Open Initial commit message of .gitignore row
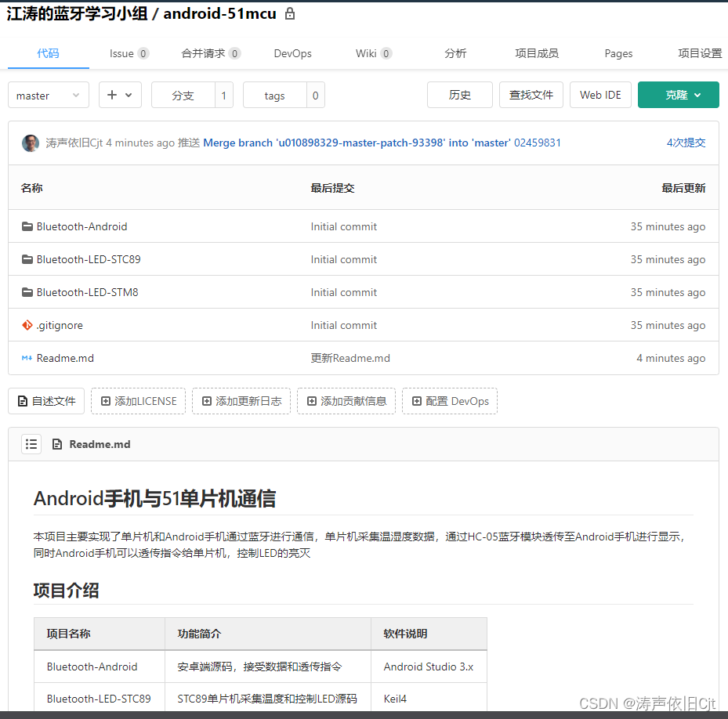The height and width of the screenshot is (719, 728). coord(344,325)
